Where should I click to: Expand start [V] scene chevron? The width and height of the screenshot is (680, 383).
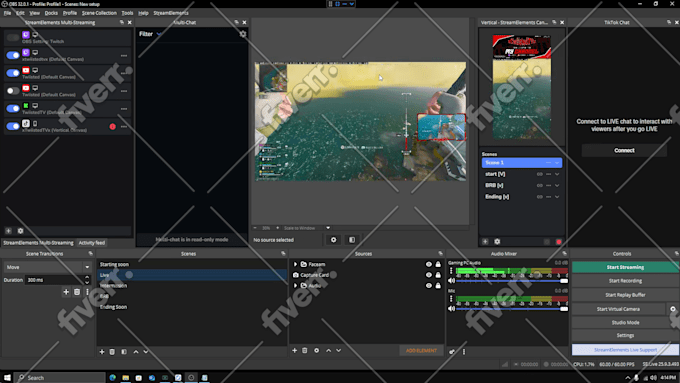[557, 174]
